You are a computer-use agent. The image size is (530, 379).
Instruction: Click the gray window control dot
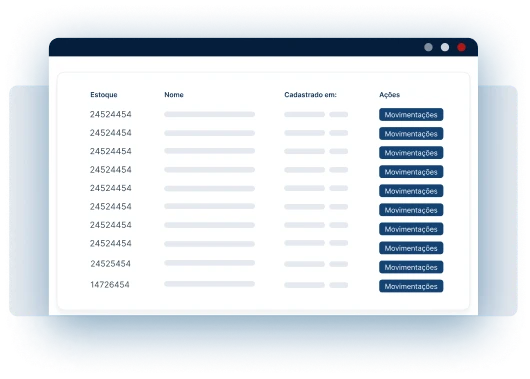[428, 47]
